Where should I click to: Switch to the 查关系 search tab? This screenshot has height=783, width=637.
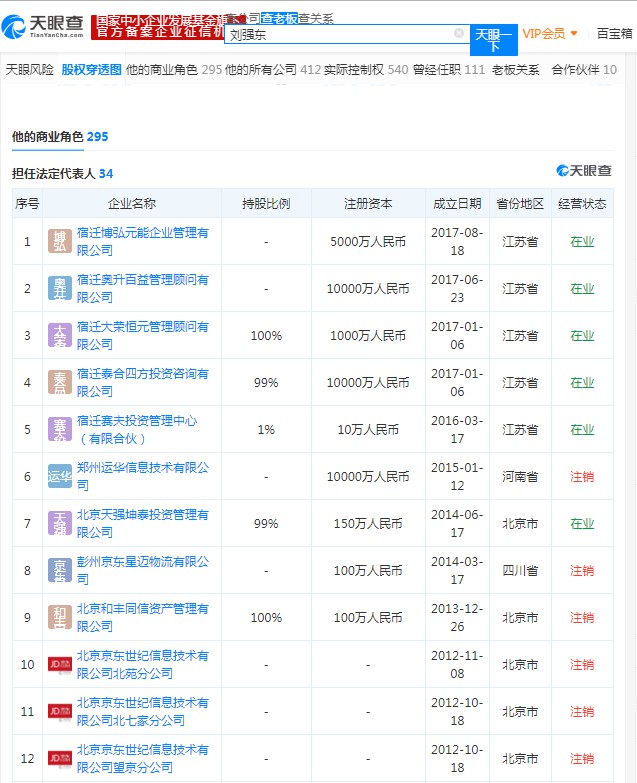(x=316, y=18)
